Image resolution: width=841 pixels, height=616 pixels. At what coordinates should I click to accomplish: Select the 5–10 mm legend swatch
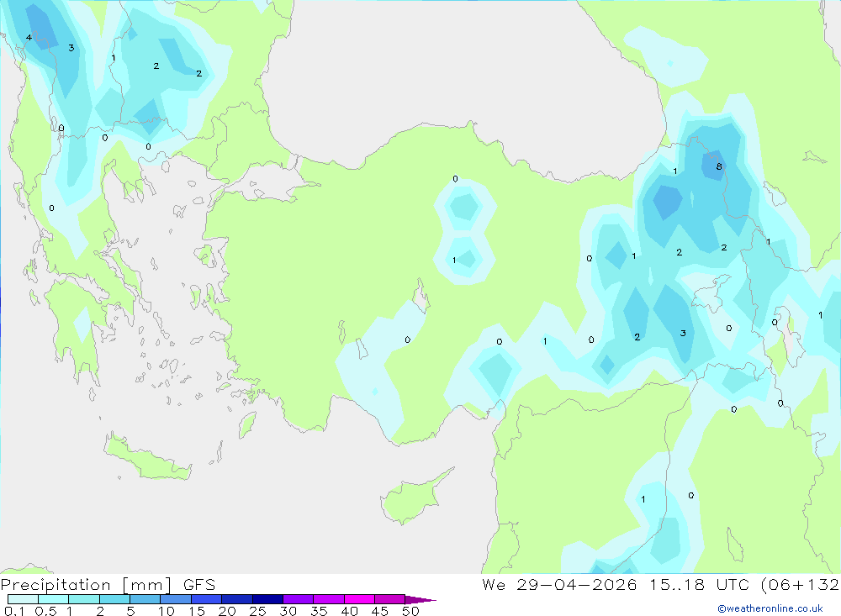(x=145, y=599)
